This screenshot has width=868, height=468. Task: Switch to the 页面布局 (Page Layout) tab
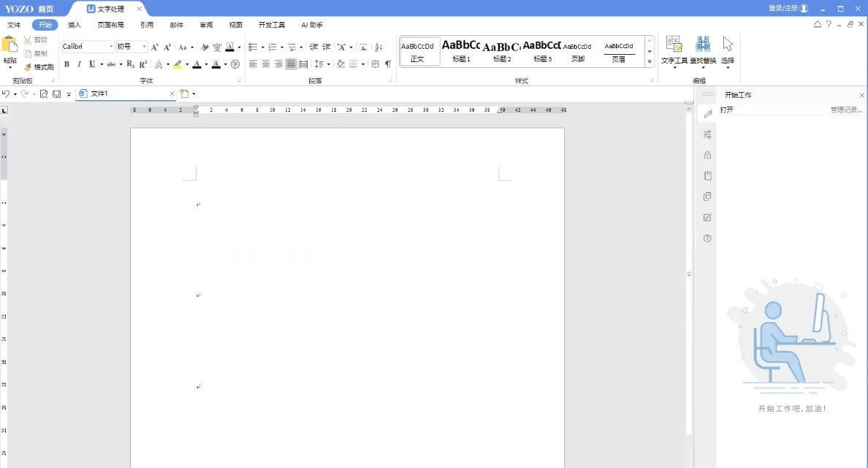coord(111,25)
